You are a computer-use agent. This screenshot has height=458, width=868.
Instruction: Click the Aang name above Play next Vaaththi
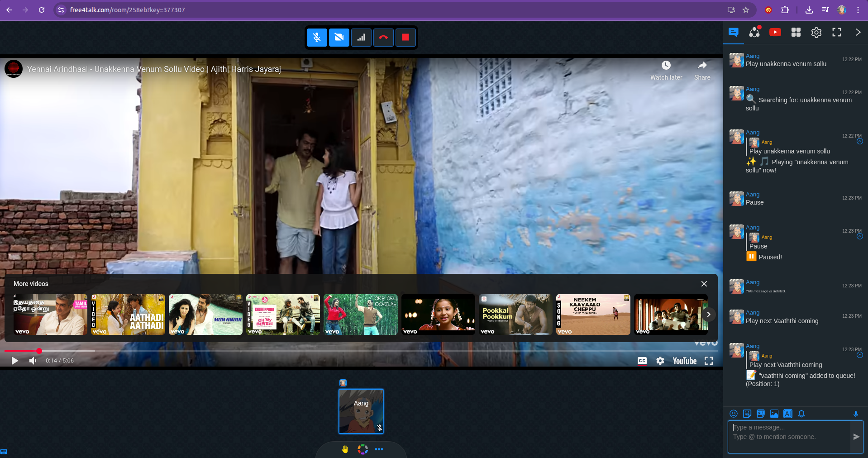click(x=753, y=313)
